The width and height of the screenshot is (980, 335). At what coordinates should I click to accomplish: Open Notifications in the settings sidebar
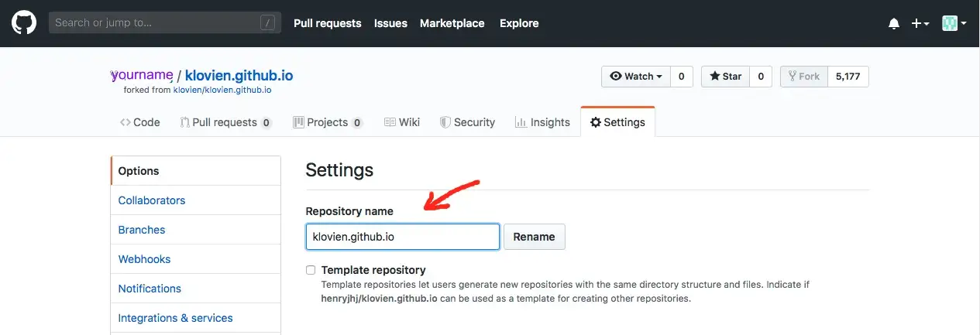[195, 289]
